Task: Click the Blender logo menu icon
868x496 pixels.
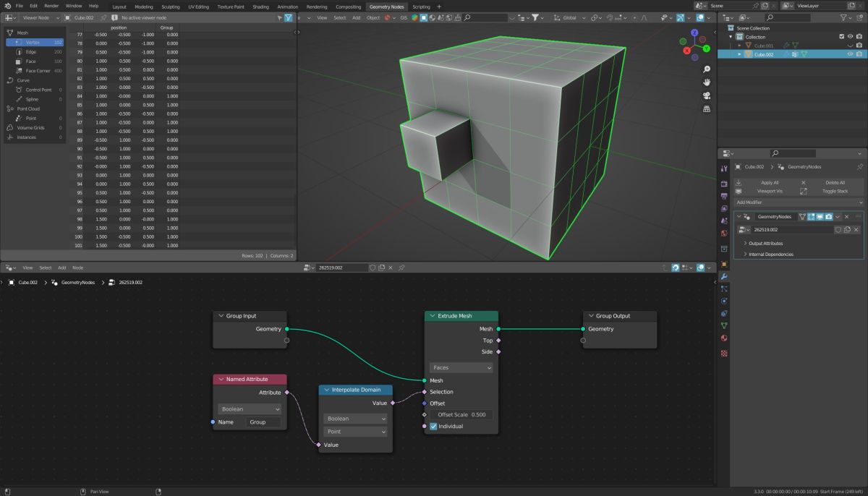Action: [7, 6]
